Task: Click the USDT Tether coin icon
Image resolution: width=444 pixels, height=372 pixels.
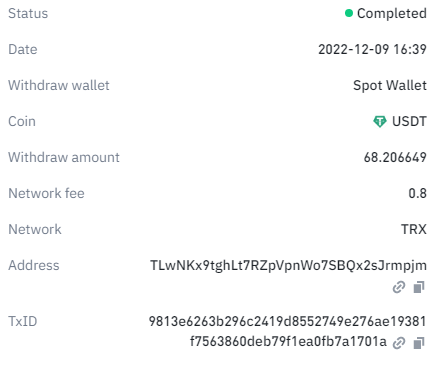Action: (380, 121)
